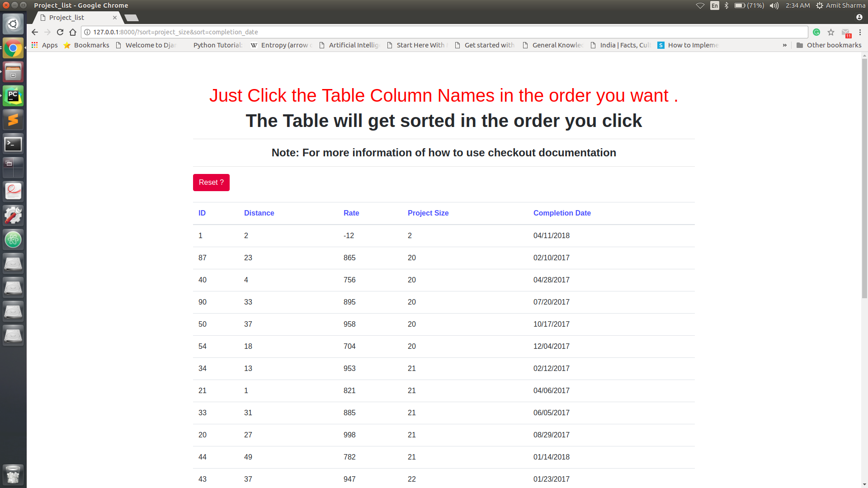This screenshot has height=488, width=868.
Task: Open the Chrome three-dot menu
Action: tap(860, 32)
